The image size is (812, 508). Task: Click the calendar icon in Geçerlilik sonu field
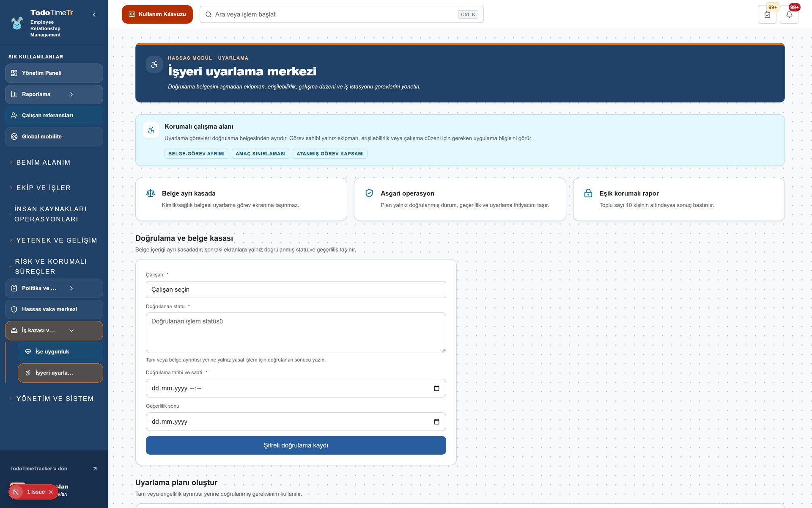pos(436,422)
